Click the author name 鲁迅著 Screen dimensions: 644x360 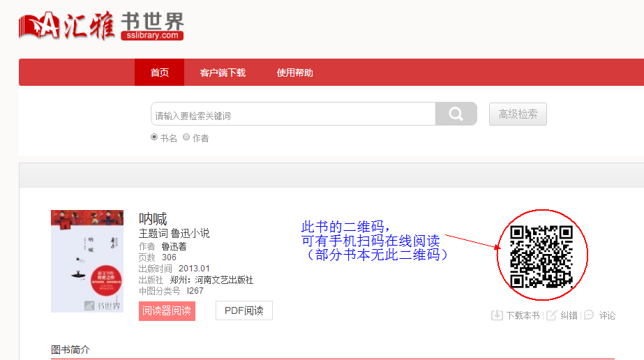tap(174, 246)
